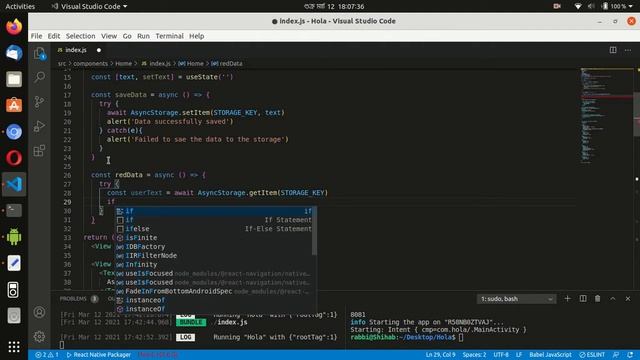Open the Source Control view
Viewport: 640px width, 360px height.
tap(40, 102)
